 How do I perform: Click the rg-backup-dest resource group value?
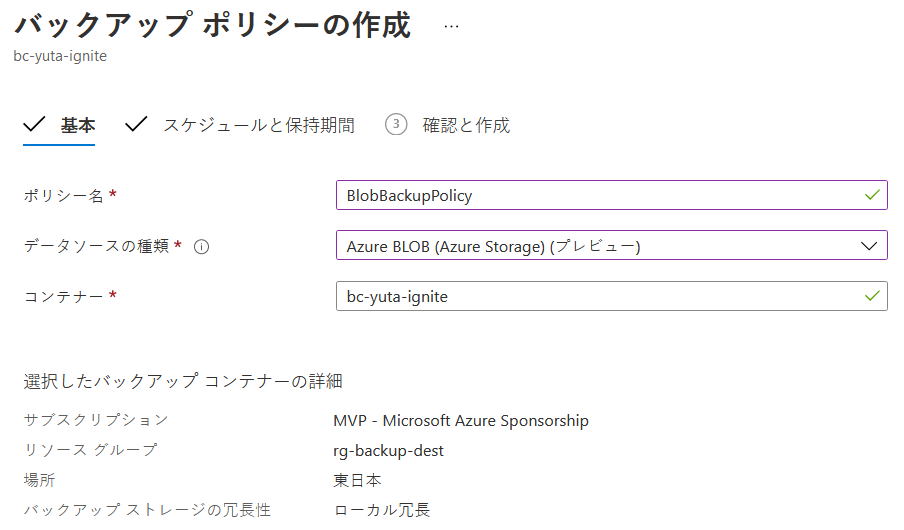coord(388,450)
